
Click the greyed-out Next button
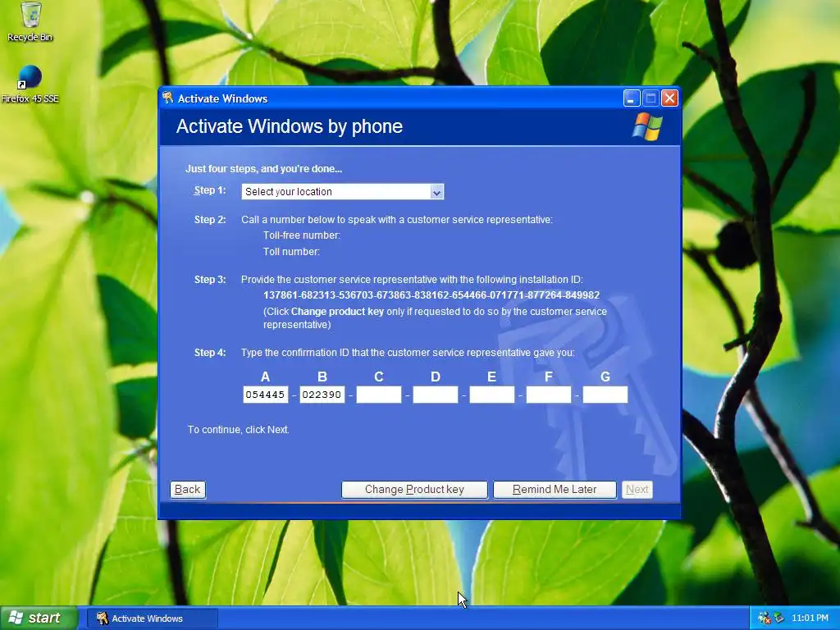637,490
